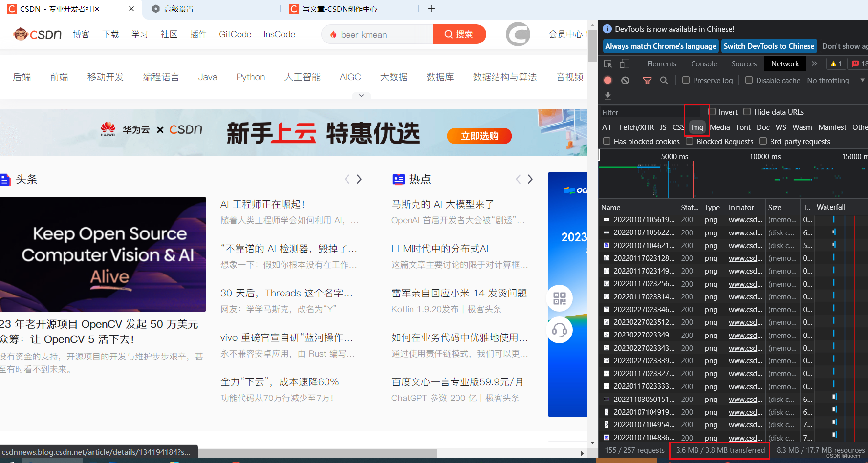Go to previous 热点 slide arrow
The width and height of the screenshot is (868, 463).
(x=518, y=179)
